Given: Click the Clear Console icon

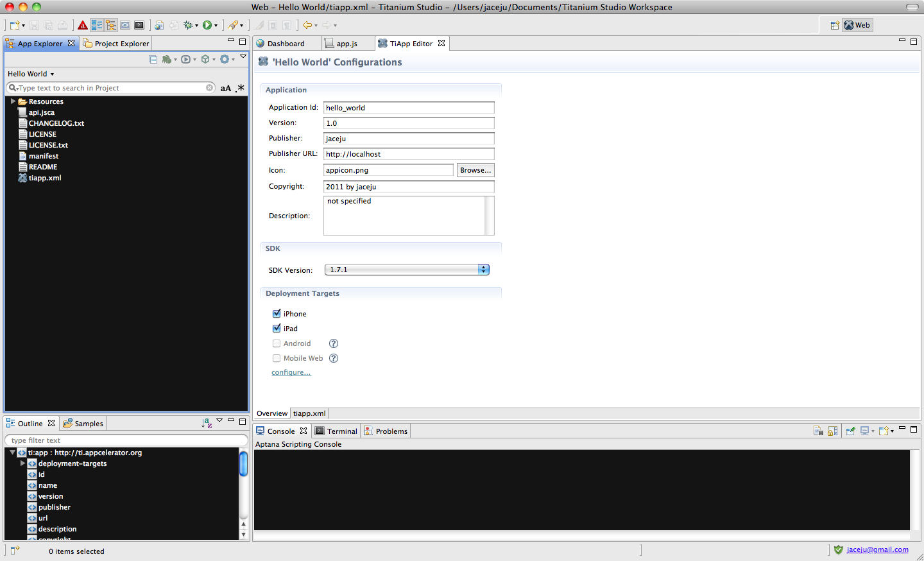Looking at the screenshot, I should pos(818,431).
